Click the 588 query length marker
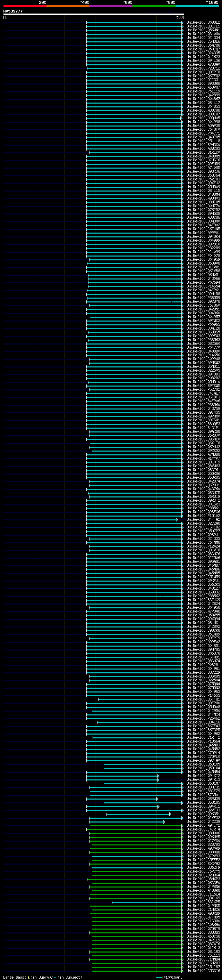Image resolution: width=222 pixels, height=980 pixels. [x=179, y=17]
